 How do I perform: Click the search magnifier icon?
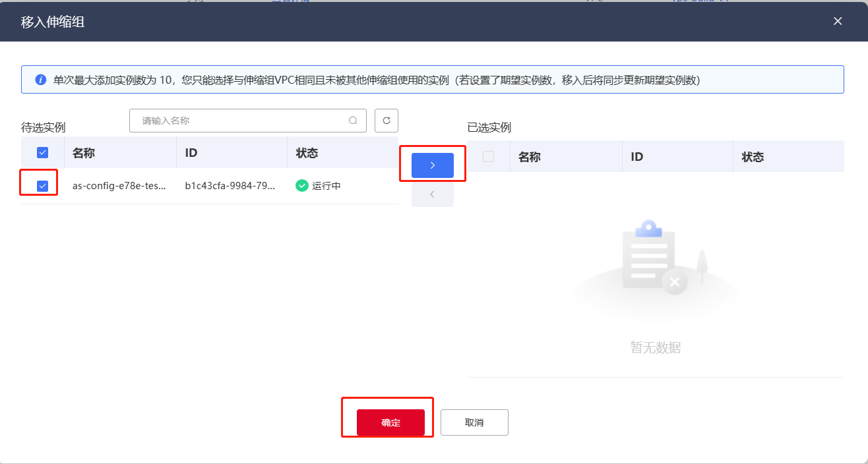tap(354, 121)
